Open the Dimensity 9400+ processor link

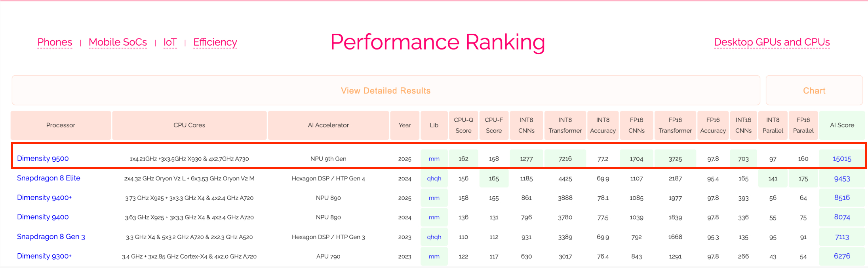pyautogui.click(x=44, y=197)
